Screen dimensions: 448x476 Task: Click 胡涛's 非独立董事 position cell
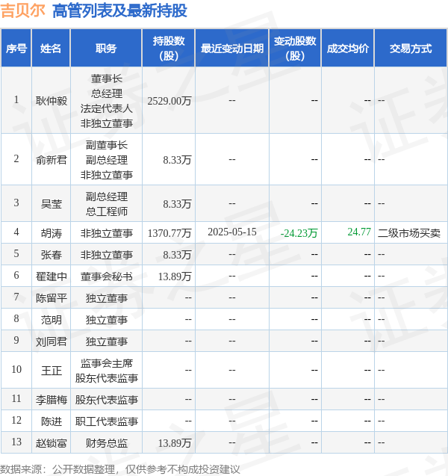[x=107, y=233]
